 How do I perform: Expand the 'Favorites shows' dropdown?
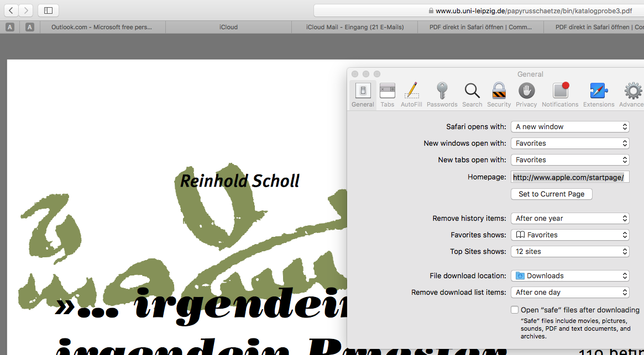(570, 235)
